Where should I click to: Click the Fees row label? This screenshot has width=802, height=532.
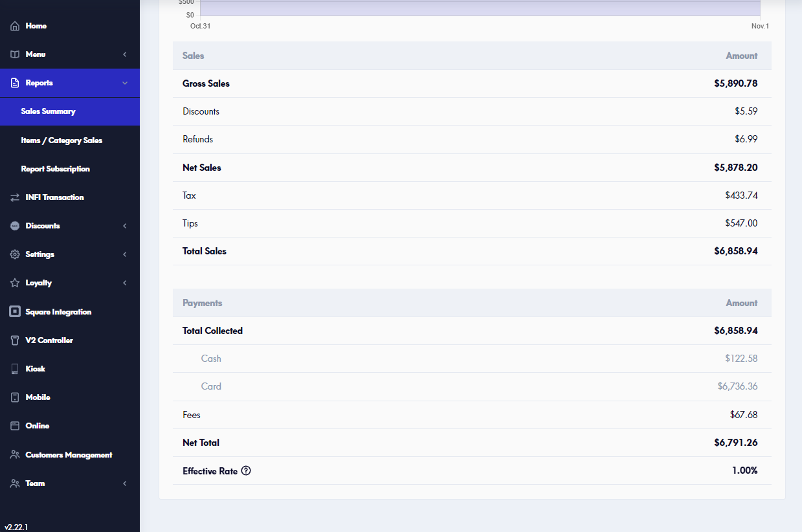coord(192,415)
